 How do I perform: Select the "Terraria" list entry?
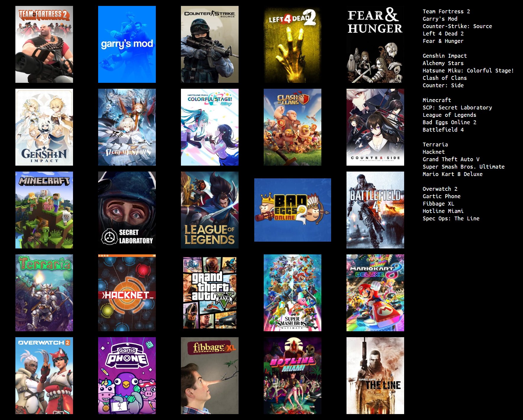[x=435, y=145]
